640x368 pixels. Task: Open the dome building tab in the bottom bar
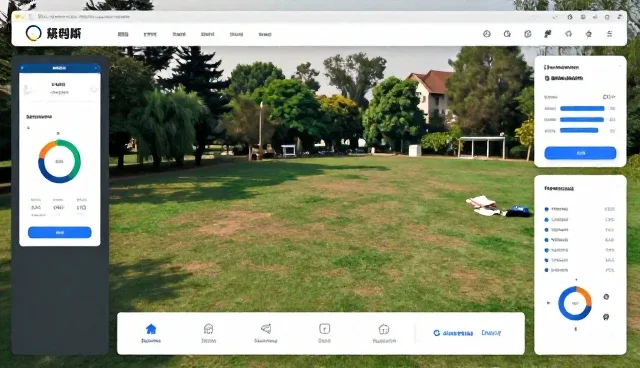point(209,333)
